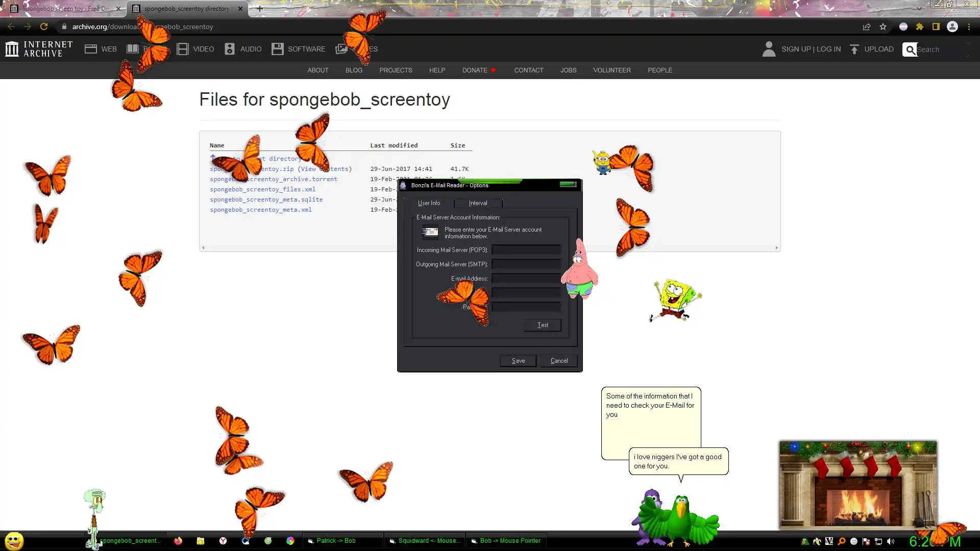The width and height of the screenshot is (980, 551).
Task: Click the Cancel button in options dialog
Action: (559, 361)
